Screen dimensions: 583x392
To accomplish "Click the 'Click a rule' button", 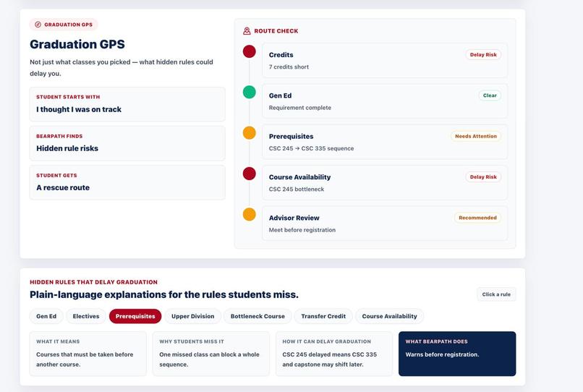I will coord(496,294).
